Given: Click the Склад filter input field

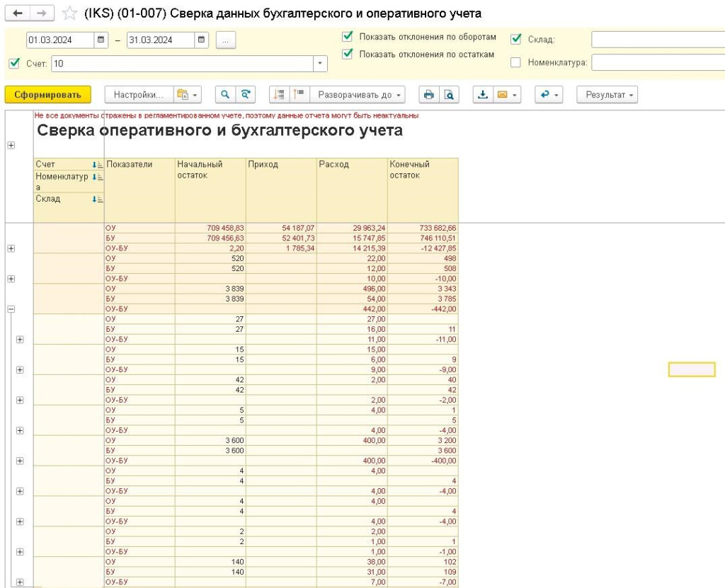Looking at the screenshot, I should [x=658, y=40].
